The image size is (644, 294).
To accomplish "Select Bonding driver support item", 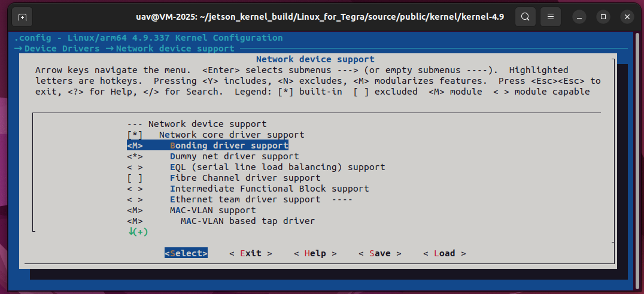I will [x=229, y=146].
